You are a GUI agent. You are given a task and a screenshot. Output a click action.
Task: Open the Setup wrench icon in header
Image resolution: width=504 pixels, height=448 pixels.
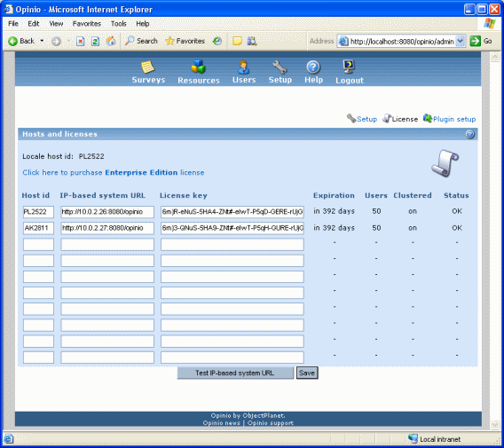tap(280, 67)
